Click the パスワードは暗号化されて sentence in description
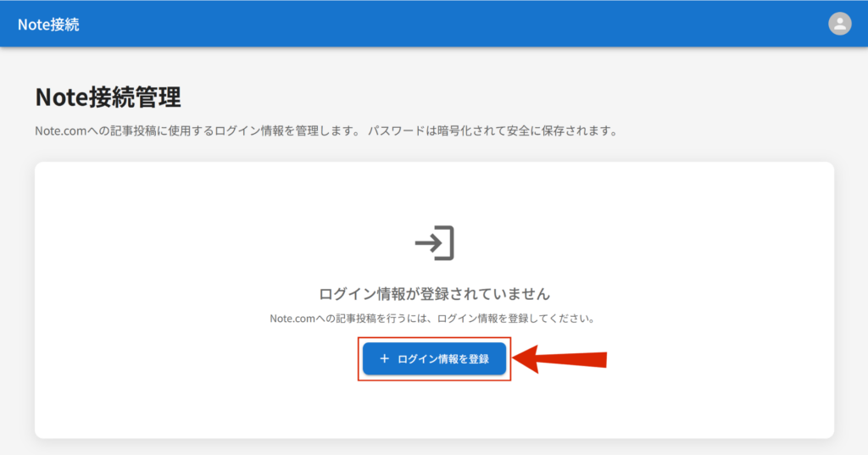 click(x=492, y=131)
